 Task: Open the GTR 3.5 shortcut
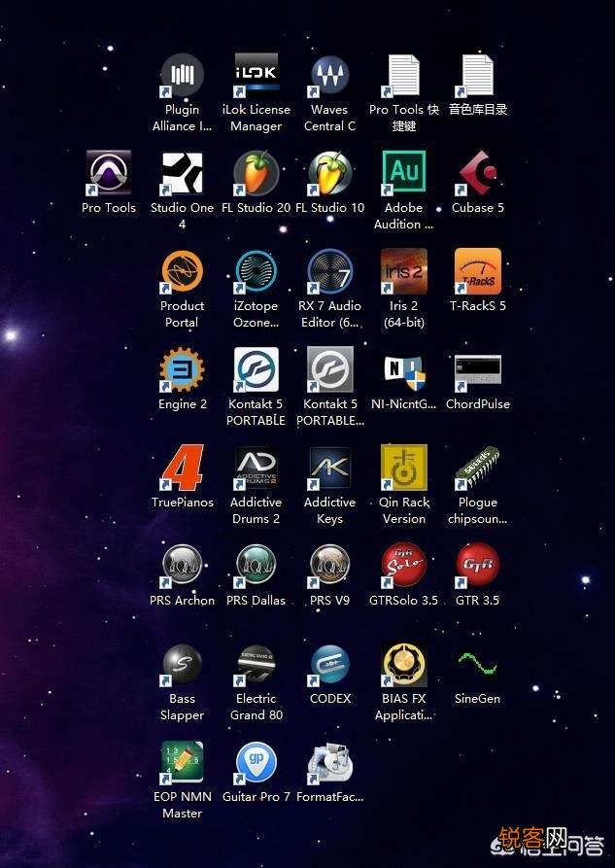coord(478,566)
